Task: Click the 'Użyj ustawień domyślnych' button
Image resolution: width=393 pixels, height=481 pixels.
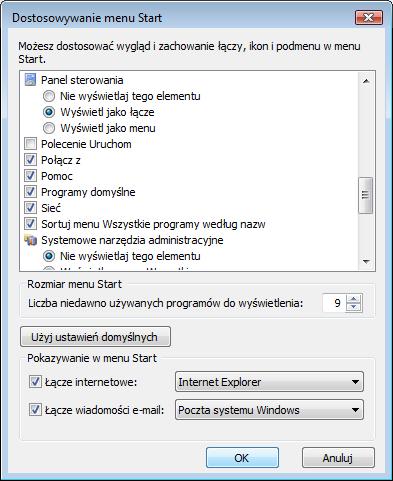Action: pos(95,337)
